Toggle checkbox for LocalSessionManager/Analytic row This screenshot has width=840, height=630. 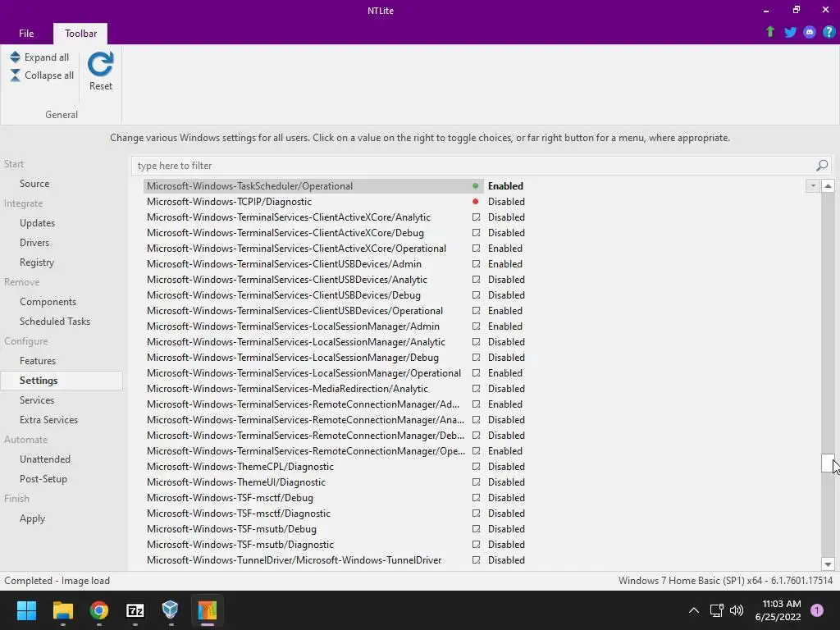tap(476, 342)
